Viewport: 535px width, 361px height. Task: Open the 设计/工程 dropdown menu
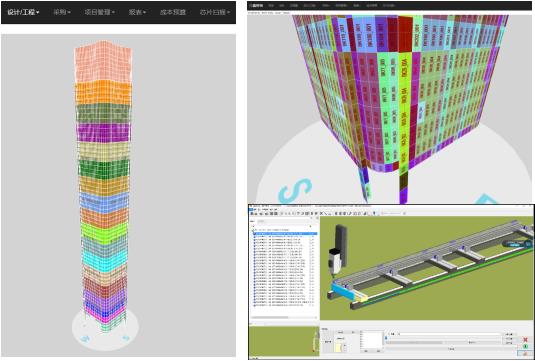(23, 12)
